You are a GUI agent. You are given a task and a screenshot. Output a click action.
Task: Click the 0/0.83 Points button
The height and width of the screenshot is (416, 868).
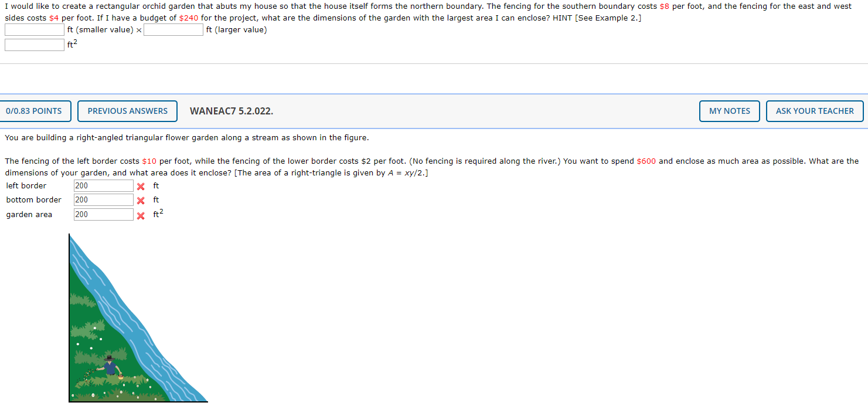(x=34, y=111)
